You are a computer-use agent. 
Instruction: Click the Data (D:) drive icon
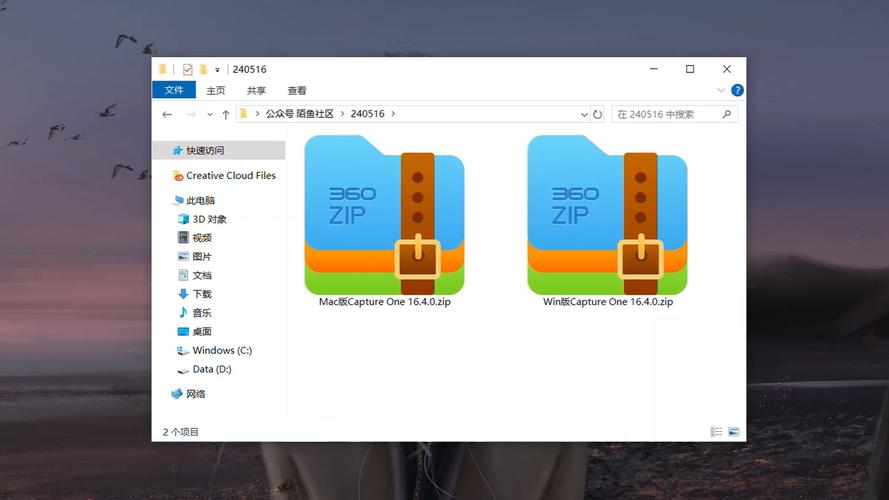pyautogui.click(x=183, y=370)
